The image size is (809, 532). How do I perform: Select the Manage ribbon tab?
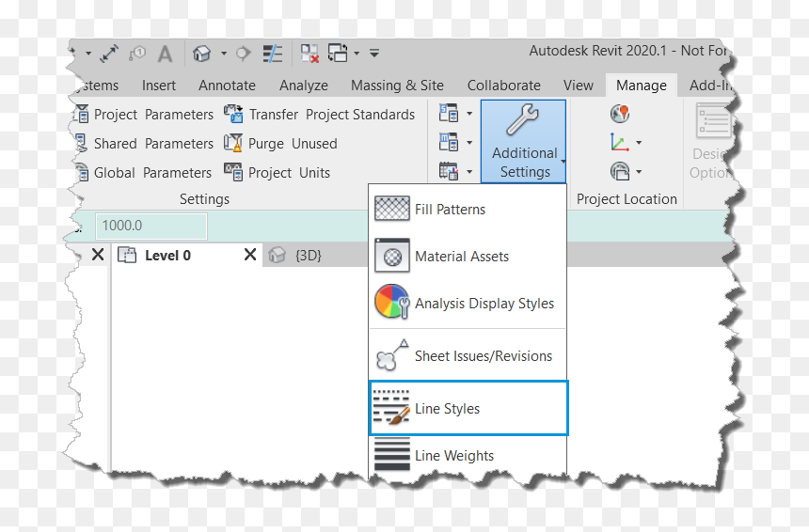coord(642,86)
